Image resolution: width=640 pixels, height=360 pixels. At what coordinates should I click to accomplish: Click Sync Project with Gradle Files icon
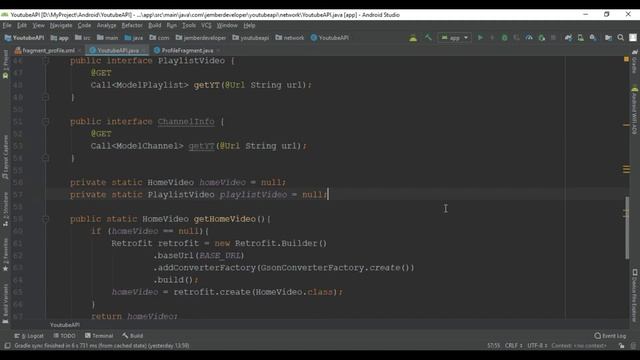coord(568,38)
